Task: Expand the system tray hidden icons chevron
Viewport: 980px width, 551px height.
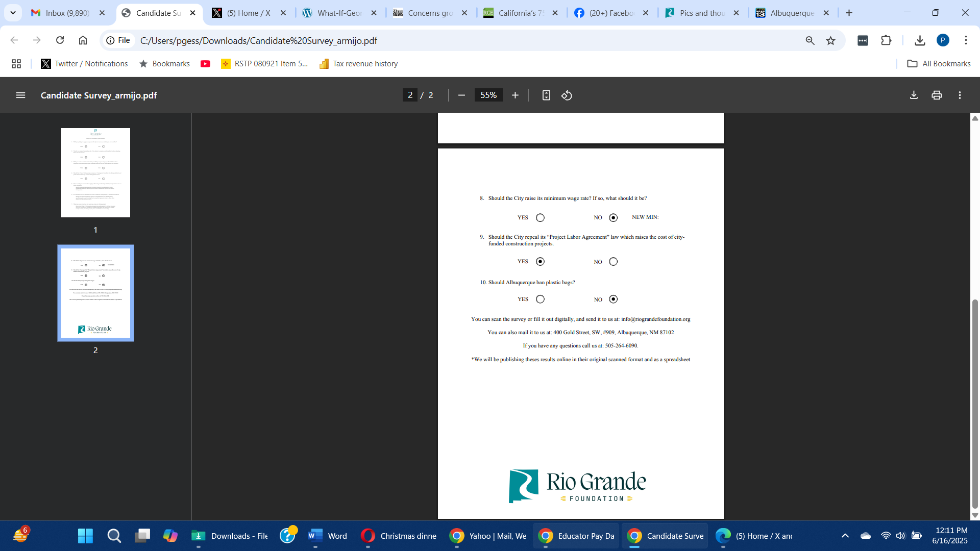Action: tap(845, 536)
